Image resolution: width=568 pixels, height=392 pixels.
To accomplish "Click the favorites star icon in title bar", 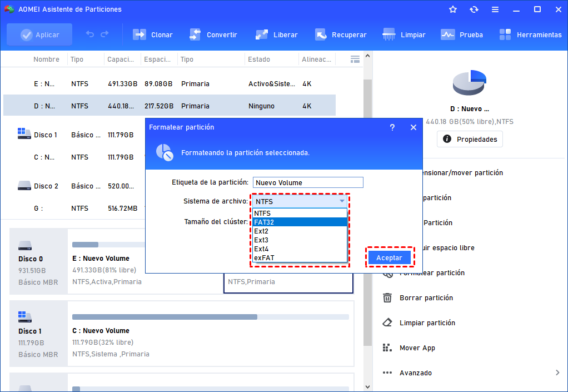I will click(453, 9).
